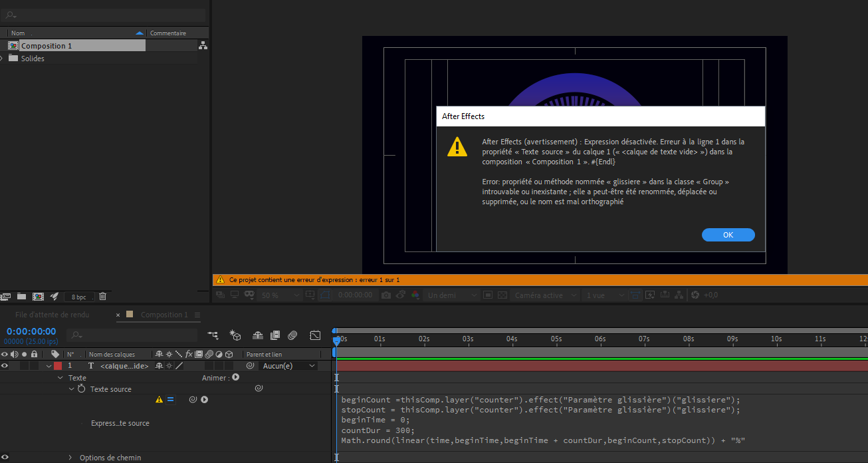Search layers in the timeline search field
Viewport: 868px width, 463px height.
click(133, 335)
